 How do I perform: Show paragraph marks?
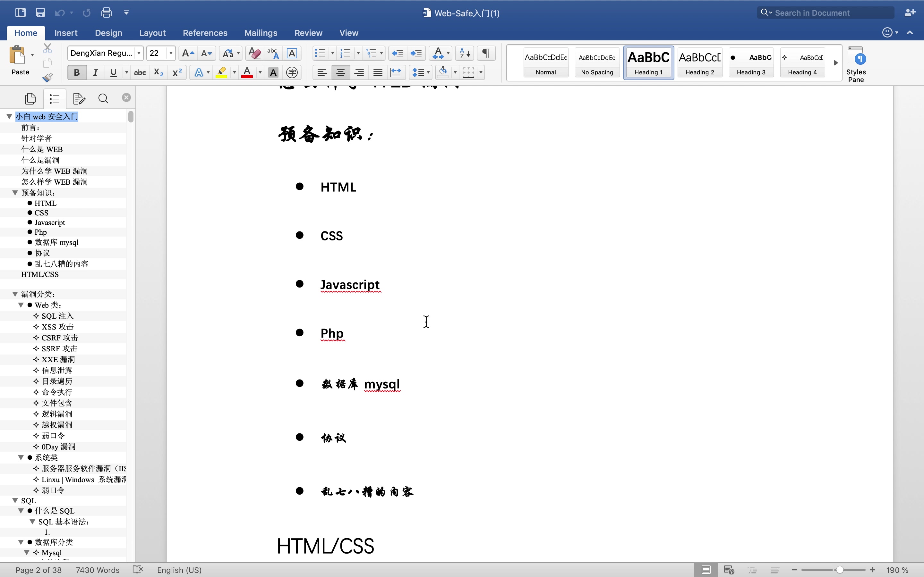485,53
